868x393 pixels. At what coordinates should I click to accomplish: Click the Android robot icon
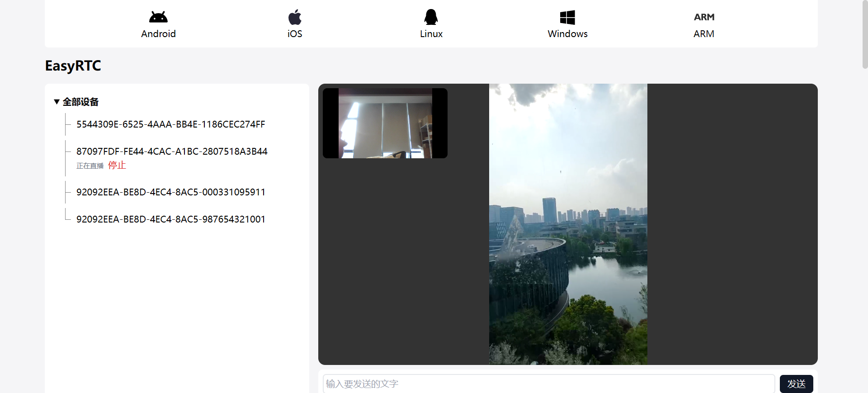[158, 17]
